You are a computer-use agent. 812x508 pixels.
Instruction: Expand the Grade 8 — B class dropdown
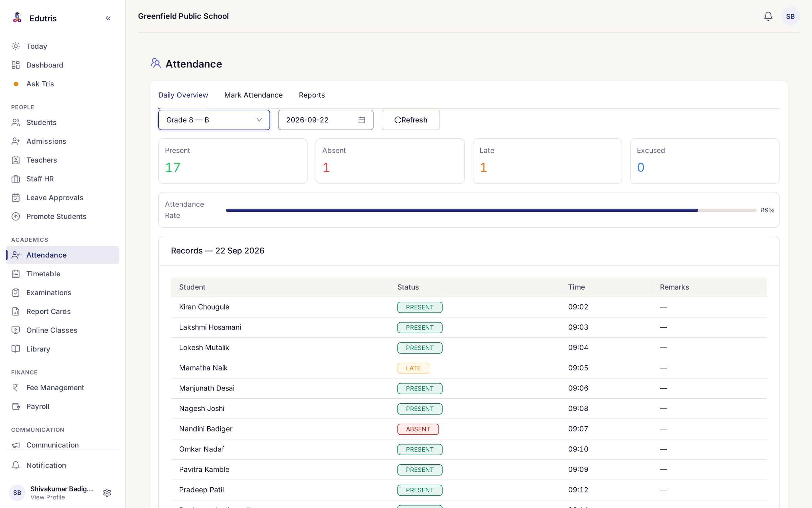click(x=214, y=120)
